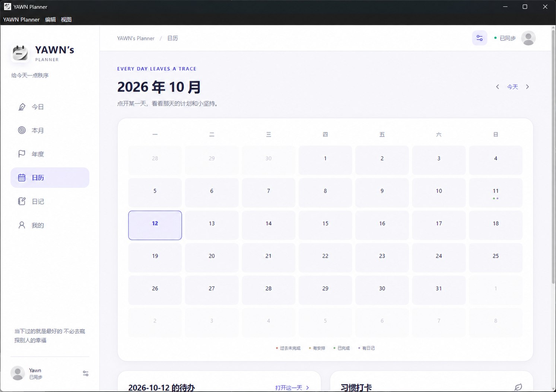This screenshot has width=556, height=392.
Task: Select October 25 in the Sunday column
Action: click(496, 258)
